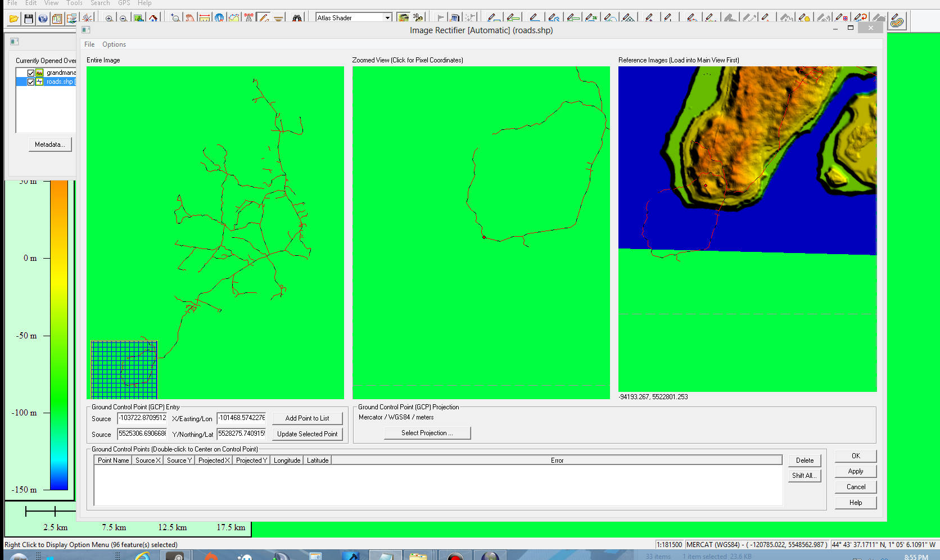
Task: Click the Open Data File folder icon
Action: point(14,19)
